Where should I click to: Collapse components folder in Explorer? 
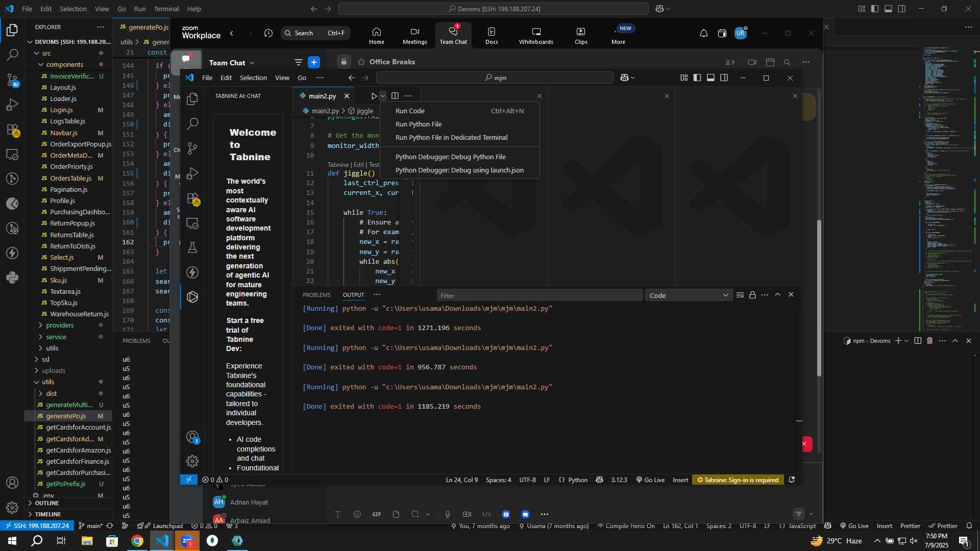click(64, 64)
